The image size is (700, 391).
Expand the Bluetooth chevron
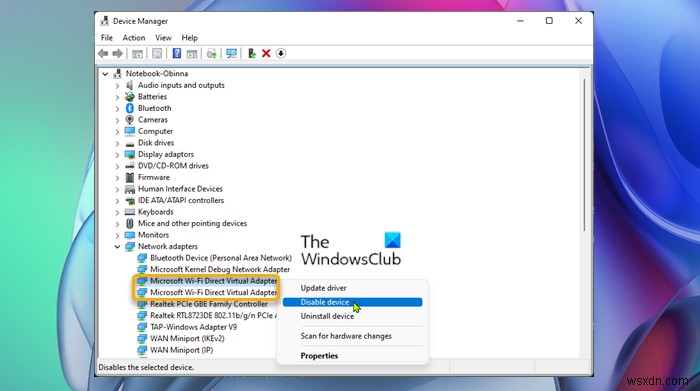pos(117,108)
